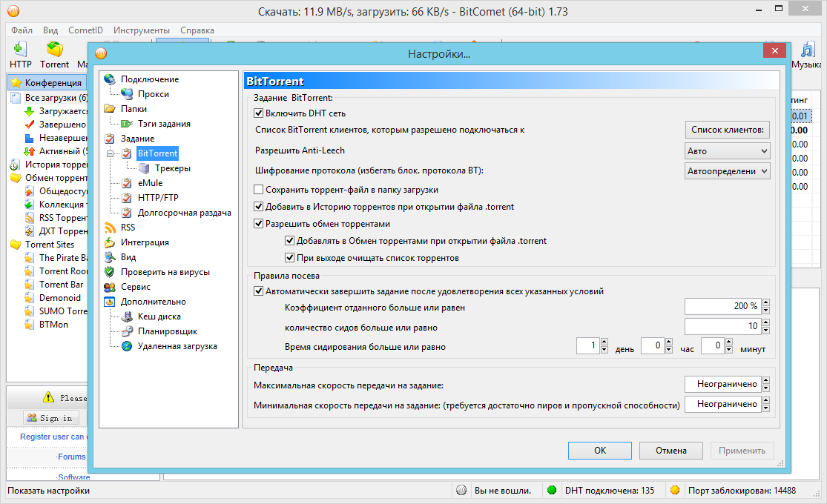827x504 pixels.
Task: Click the 200 % ratio input field
Action: click(x=722, y=306)
